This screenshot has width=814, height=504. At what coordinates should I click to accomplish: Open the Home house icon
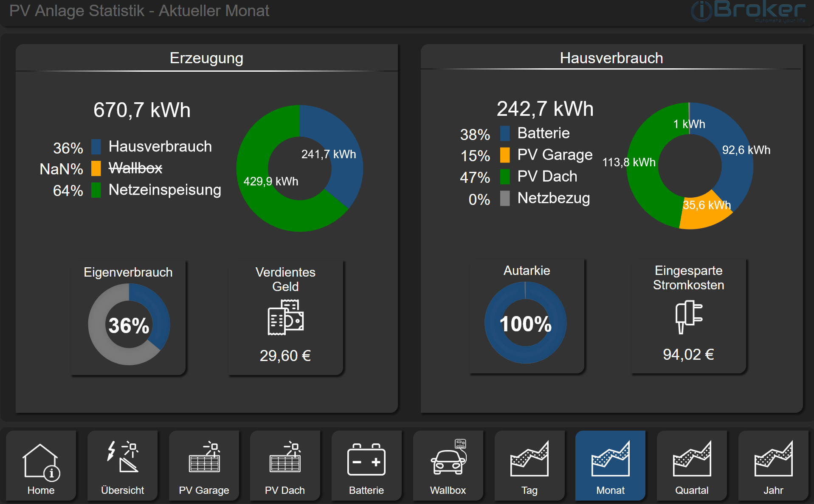point(41,462)
